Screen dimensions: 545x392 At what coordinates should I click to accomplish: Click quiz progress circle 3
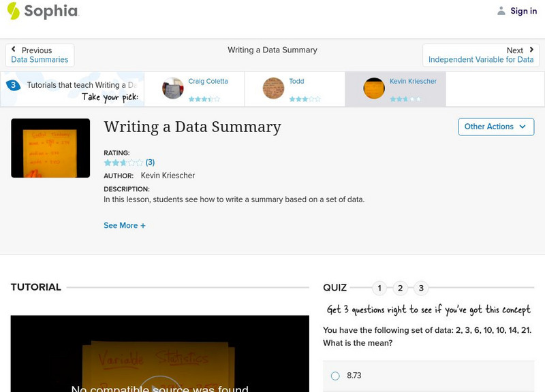point(420,288)
